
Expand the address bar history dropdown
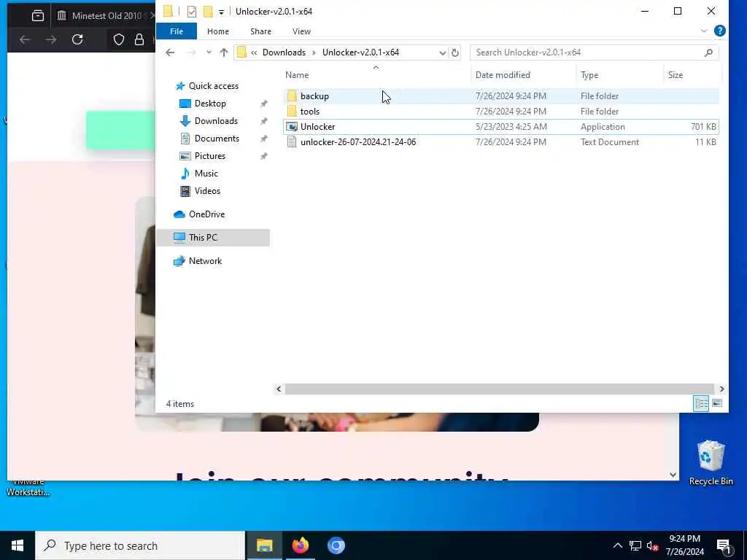pos(442,52)
